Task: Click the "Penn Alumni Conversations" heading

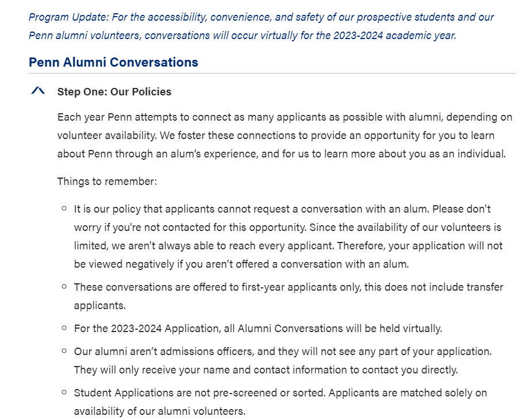Action: pos(113,62)
